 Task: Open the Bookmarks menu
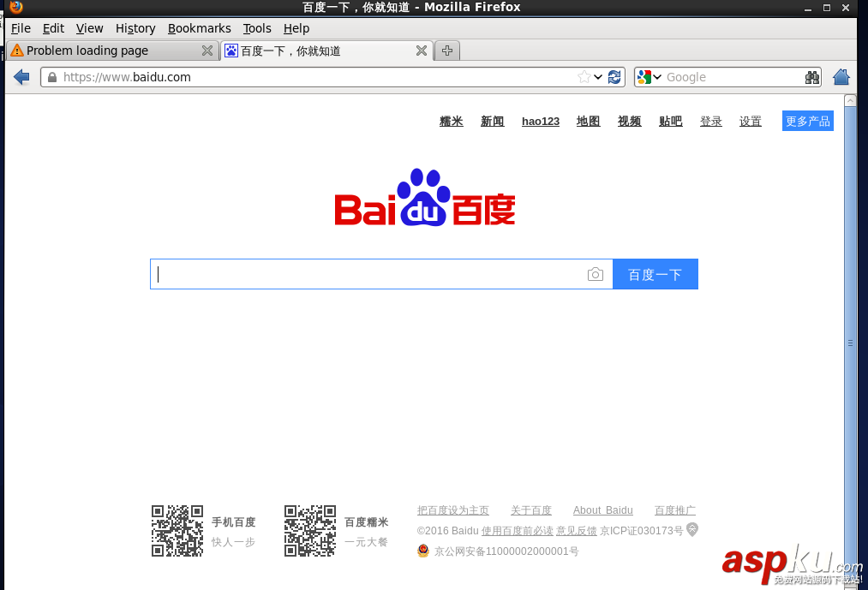coord(200,28)
